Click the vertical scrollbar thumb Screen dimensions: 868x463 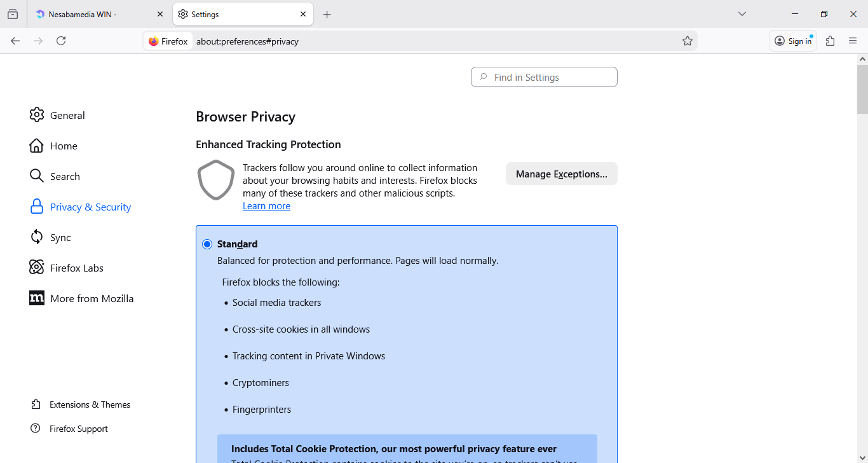862,89
